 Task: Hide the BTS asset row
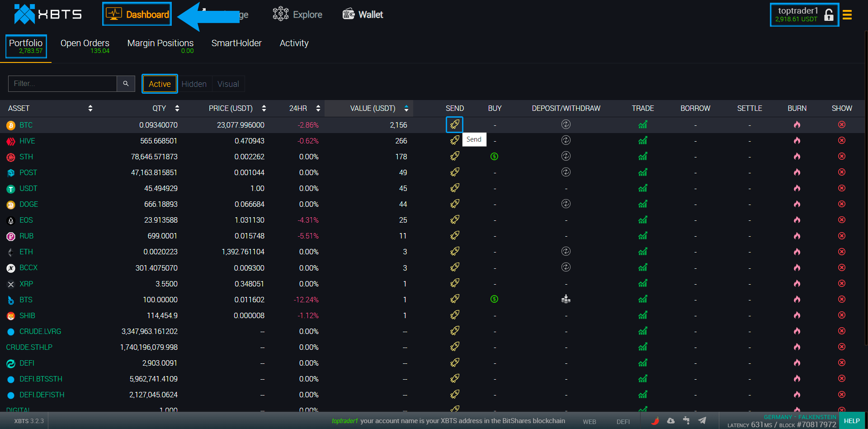[x=842, y=299]
